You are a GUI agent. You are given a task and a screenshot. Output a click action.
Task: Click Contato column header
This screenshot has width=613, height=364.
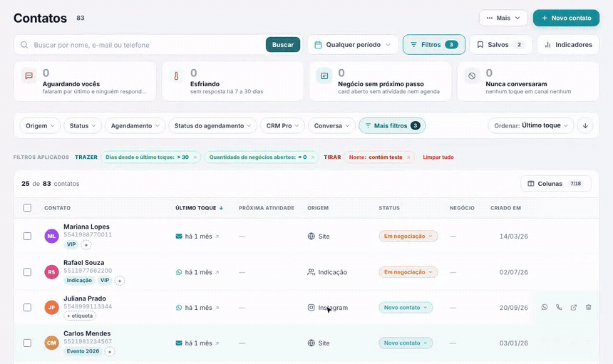point(58,208)
